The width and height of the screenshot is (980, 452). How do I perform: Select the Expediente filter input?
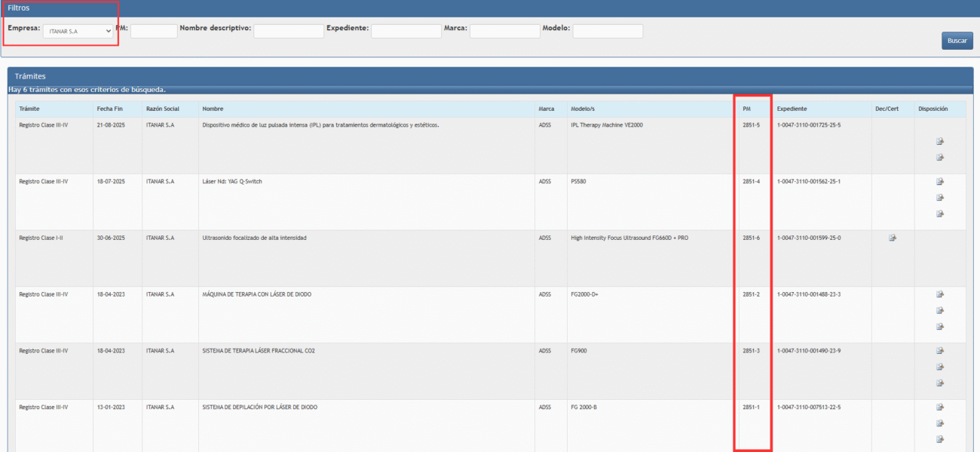click(406, 31)
